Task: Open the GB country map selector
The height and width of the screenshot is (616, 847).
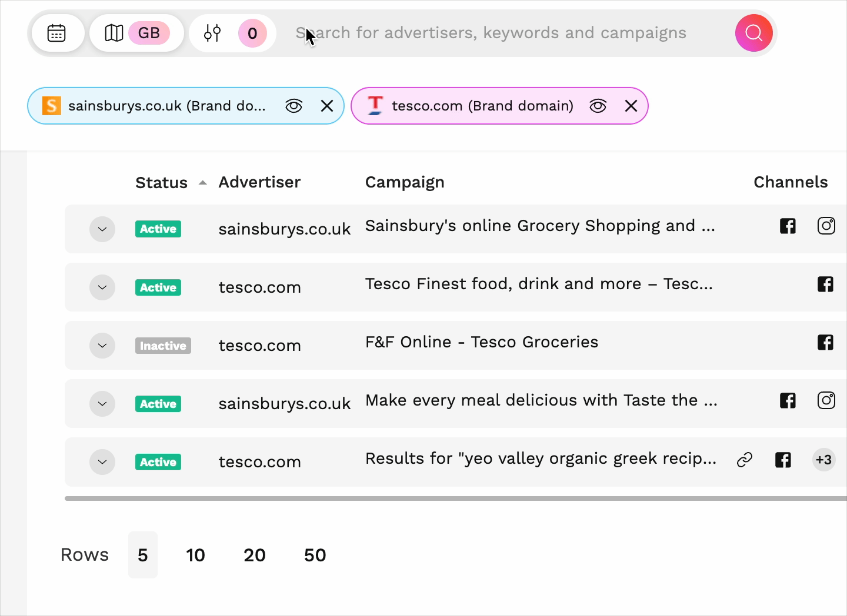Action: pos(136,33)
